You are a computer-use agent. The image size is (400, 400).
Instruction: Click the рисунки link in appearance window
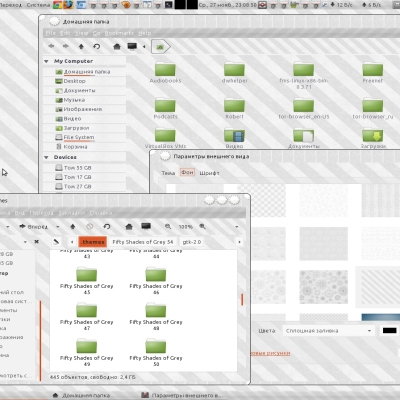click(x=270, y=353)
